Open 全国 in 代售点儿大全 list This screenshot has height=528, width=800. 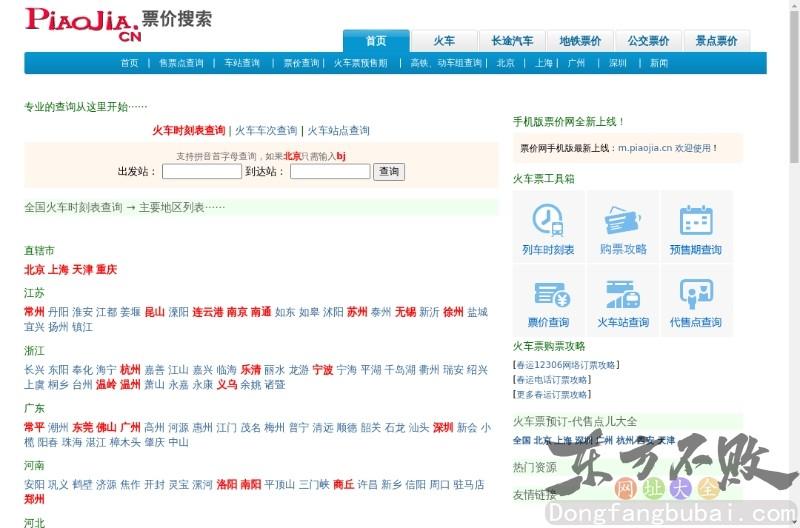(521, 440)
